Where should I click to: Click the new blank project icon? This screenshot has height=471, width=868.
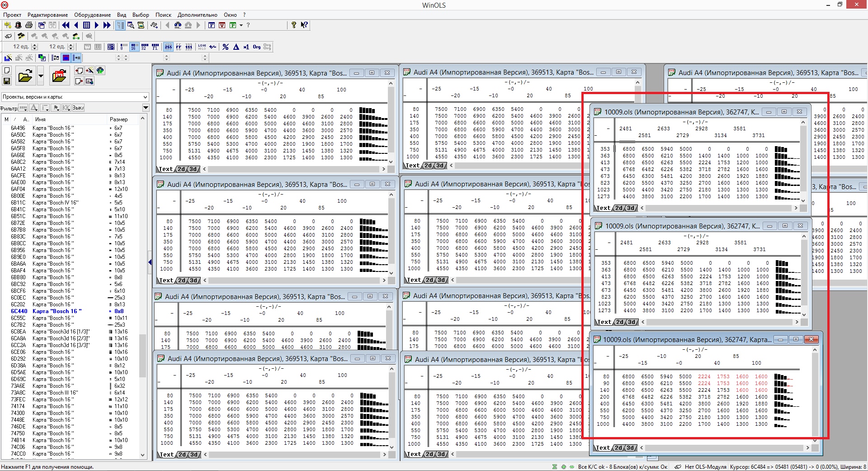click(x=7, y=71)
